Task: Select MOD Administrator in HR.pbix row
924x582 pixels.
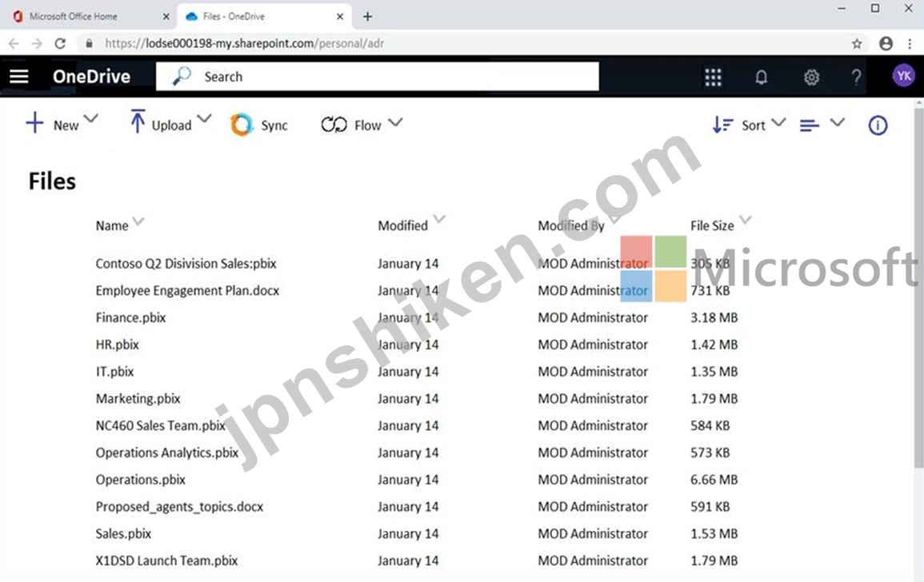Action: [x=593, y=345]
